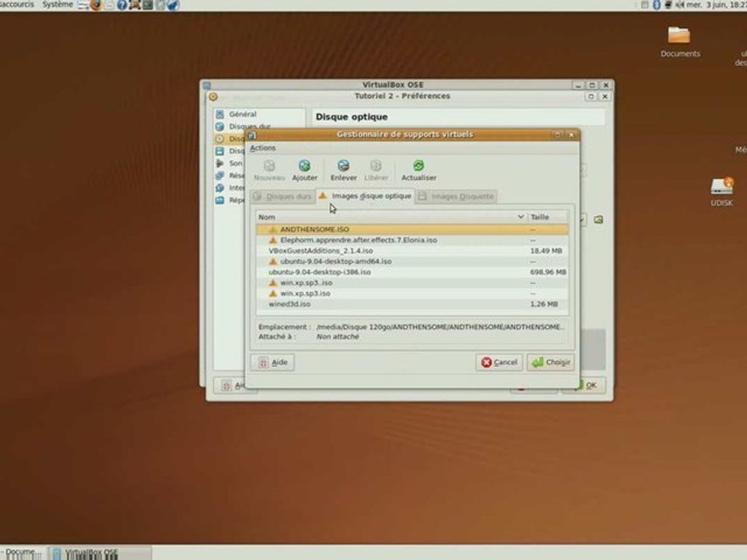Switch to the Images Disquette tab
Image resolution: width=747 pixels, height=560 pixels.
coord(457,196)
